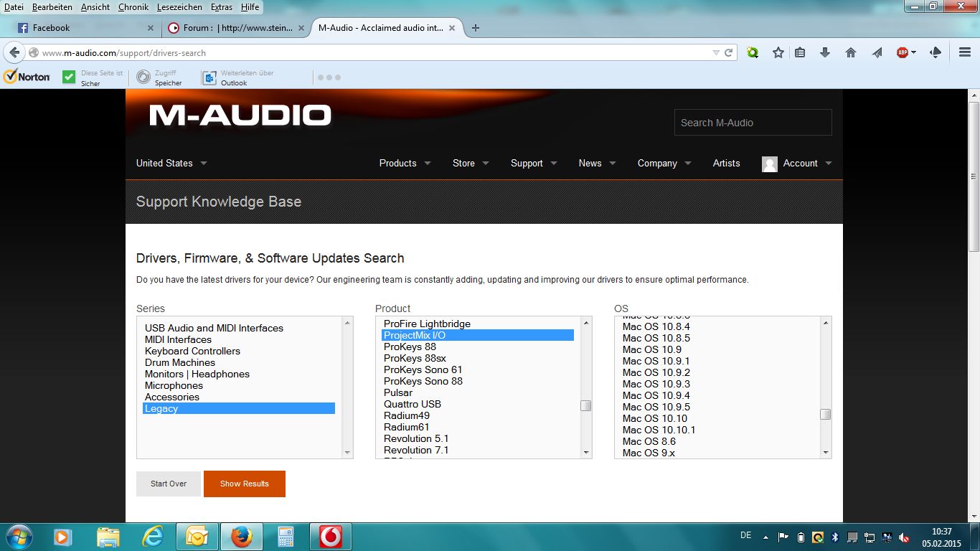980x551 pixels.
Task: Click the green safe-site checkmark icon
Action: pos(69,77)
